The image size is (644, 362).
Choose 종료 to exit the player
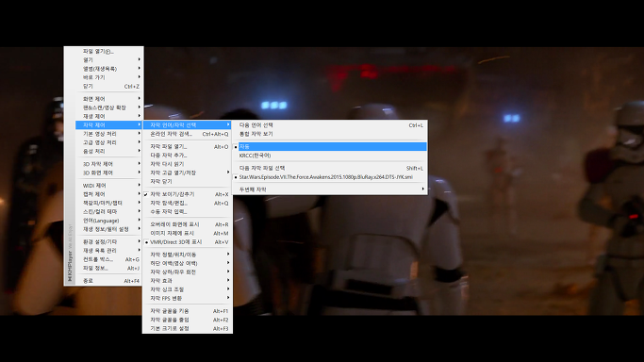click(108, 281)
